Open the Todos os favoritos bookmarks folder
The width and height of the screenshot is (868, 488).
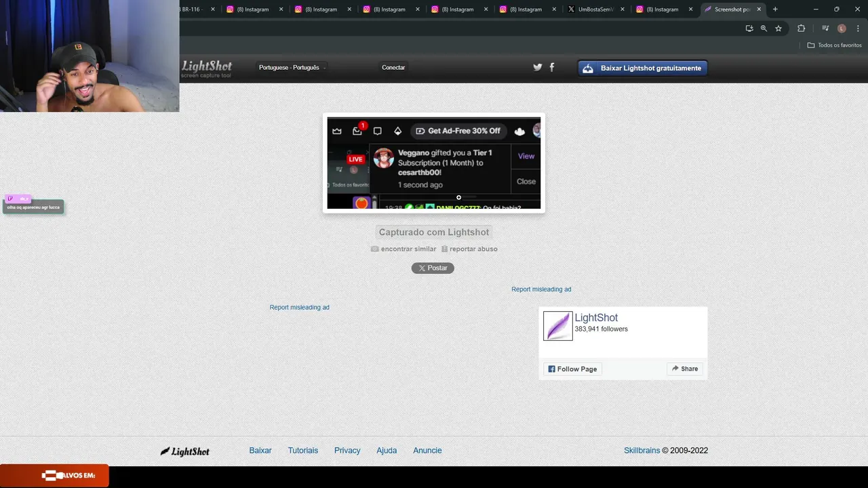[x=834, y=45]
